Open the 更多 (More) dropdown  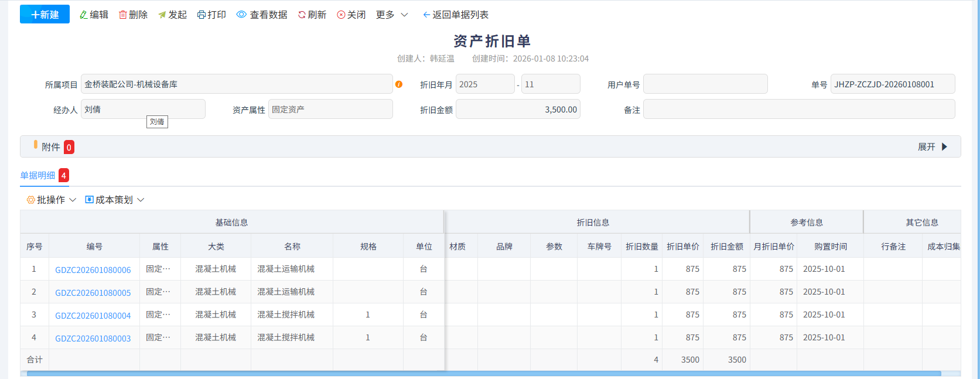[392, 15]
